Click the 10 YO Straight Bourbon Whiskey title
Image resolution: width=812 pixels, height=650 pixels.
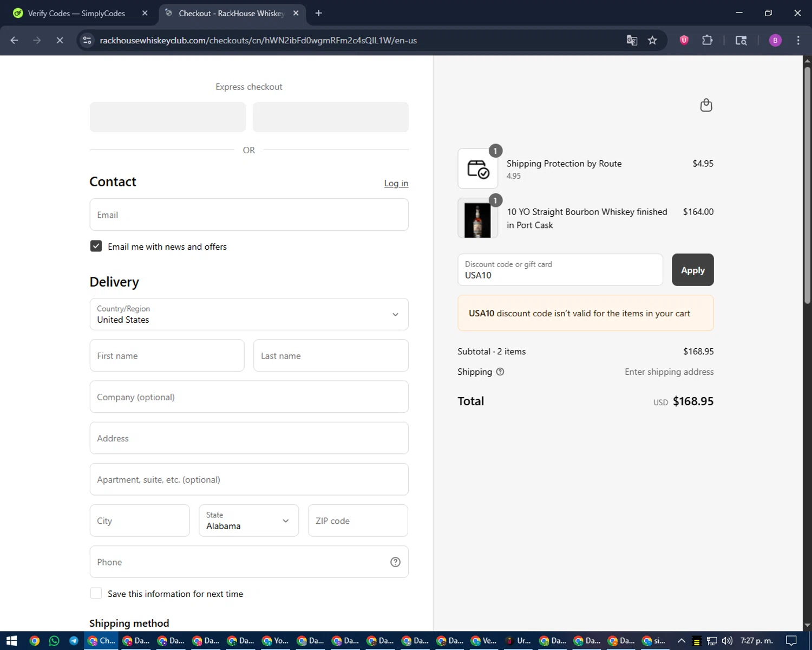[x=587, y=218]
